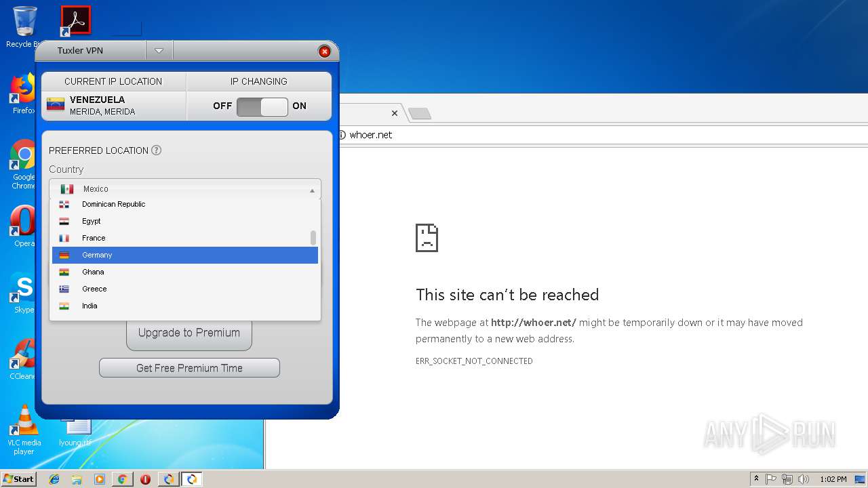Click the country list scrollbar thumb
868x488 pixels.
click(313, 238)
